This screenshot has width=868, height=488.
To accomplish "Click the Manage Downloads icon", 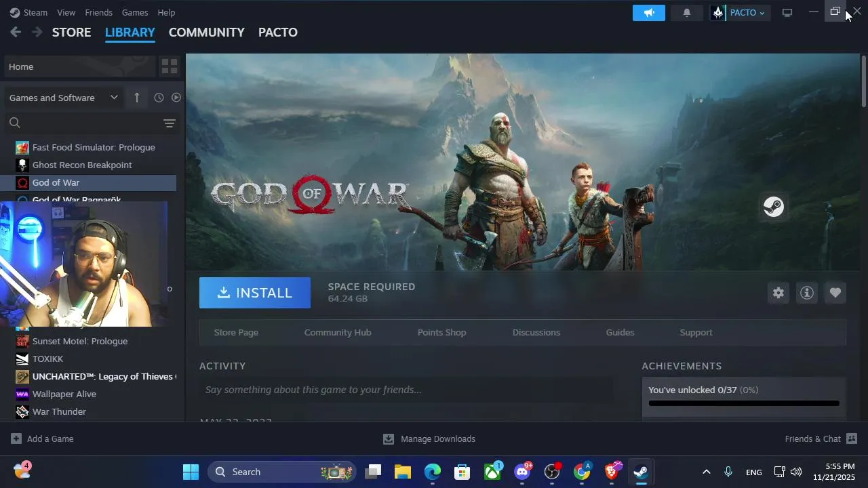I will click(x=389, y=439).
